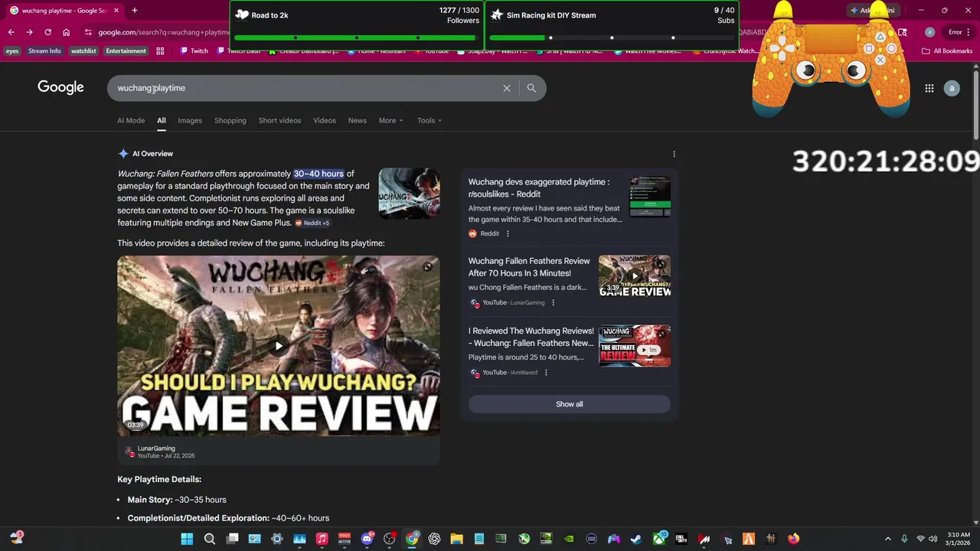Open the All Bookmarks folder
The image size is (980, 551).
tap(947, 51)
